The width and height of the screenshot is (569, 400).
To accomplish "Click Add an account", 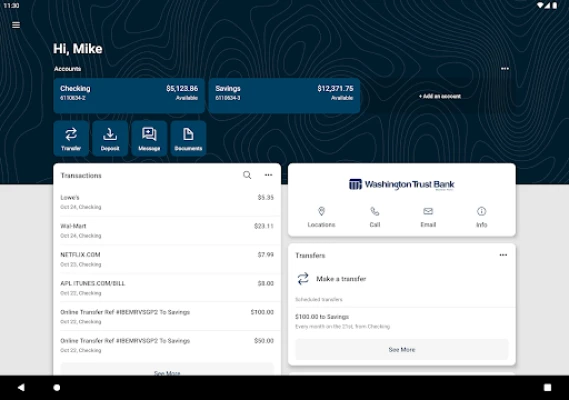I will (440, 96).
